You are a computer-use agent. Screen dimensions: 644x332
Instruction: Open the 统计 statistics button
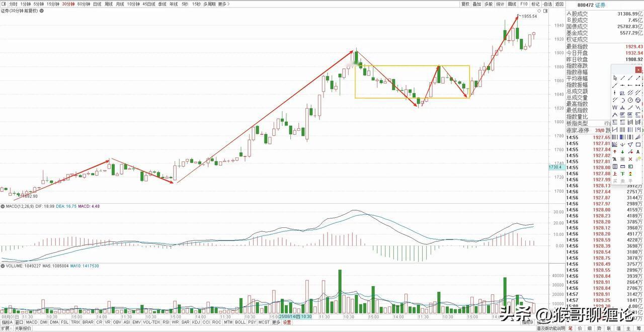click(500, 4)
